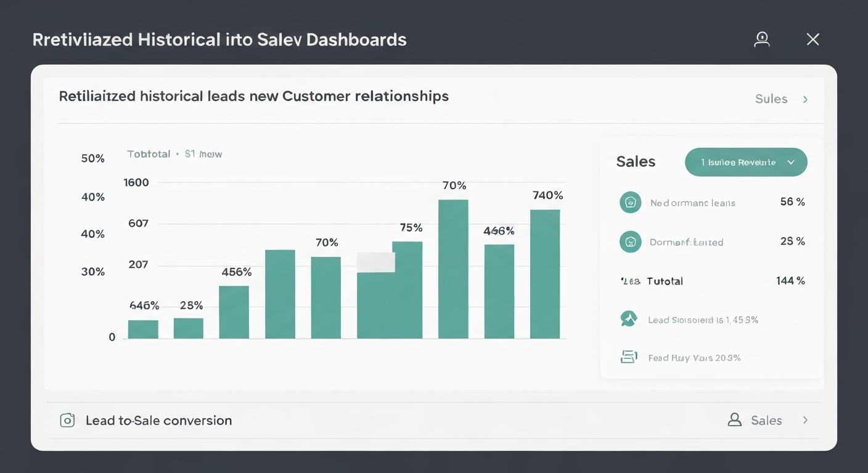Open the user profile icon in header

click(762, 39)
